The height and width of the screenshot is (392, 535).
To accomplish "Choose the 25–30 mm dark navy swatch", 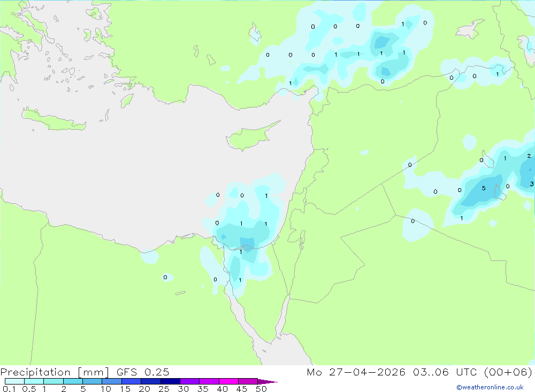I will click(x=170, y=381).
